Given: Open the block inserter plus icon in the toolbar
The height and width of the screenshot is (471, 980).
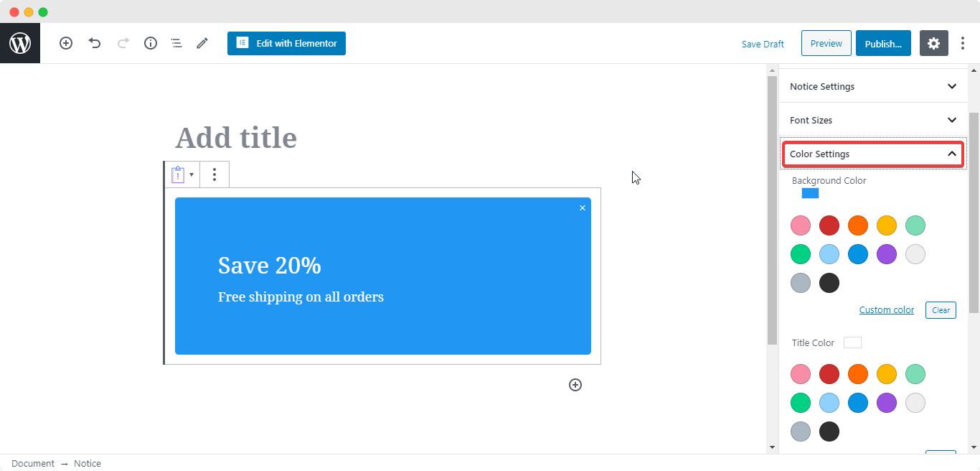Looking at the screenshot, I should tap(66, 43).
